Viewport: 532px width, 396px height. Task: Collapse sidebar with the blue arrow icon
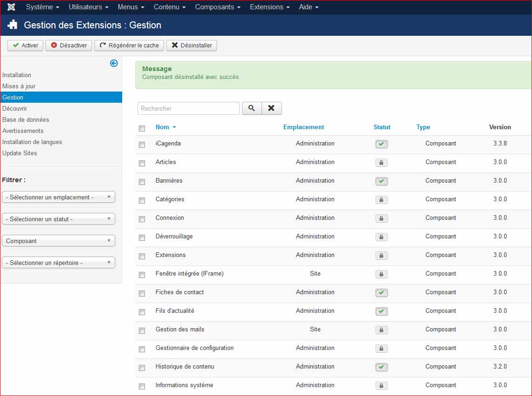pos(114,63)
